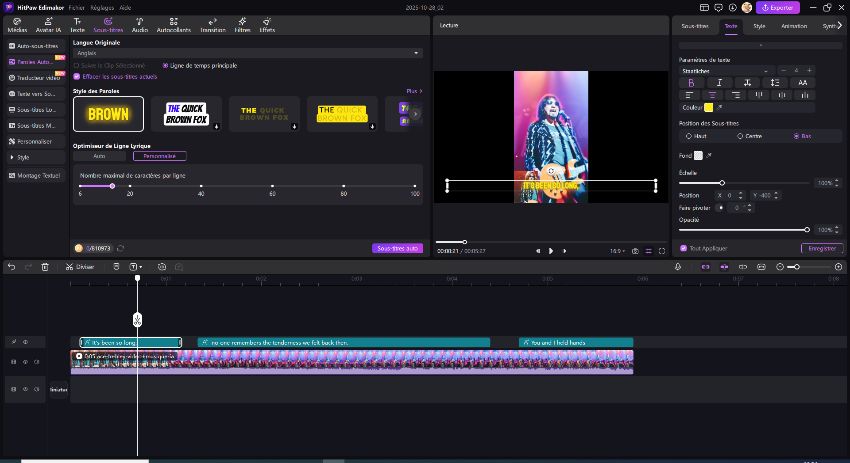Switch to the Animation tab
The height and width of the screenshot is (463, 850).
click(x=794, y=25)
